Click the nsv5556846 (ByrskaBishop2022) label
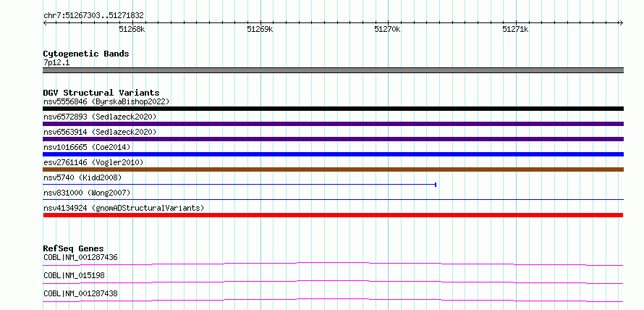This screenshot has height=310, width=644. tap(106, 101)
